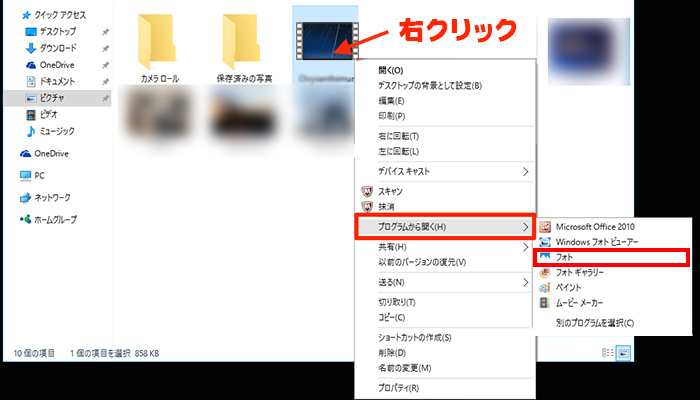Select デスクトップの背景として設定(B)

click(x=430, y=86)
